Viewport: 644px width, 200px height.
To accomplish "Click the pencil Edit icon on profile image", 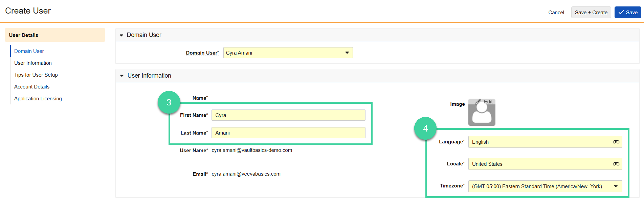I will (484, 102).
